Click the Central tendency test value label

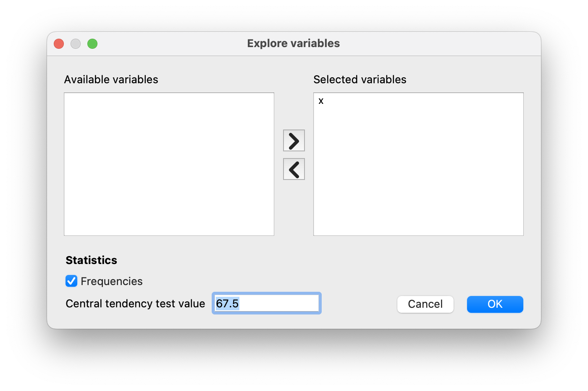click(135, 304)
